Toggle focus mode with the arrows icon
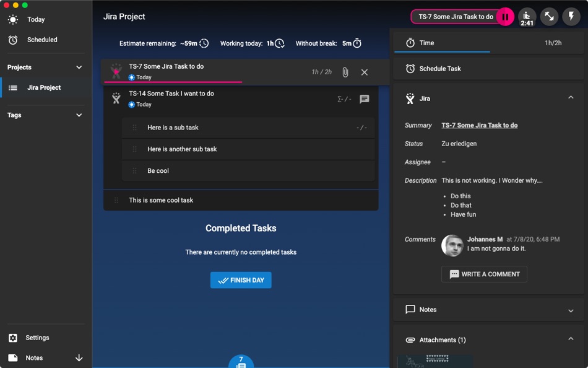 tap(549, 17)
